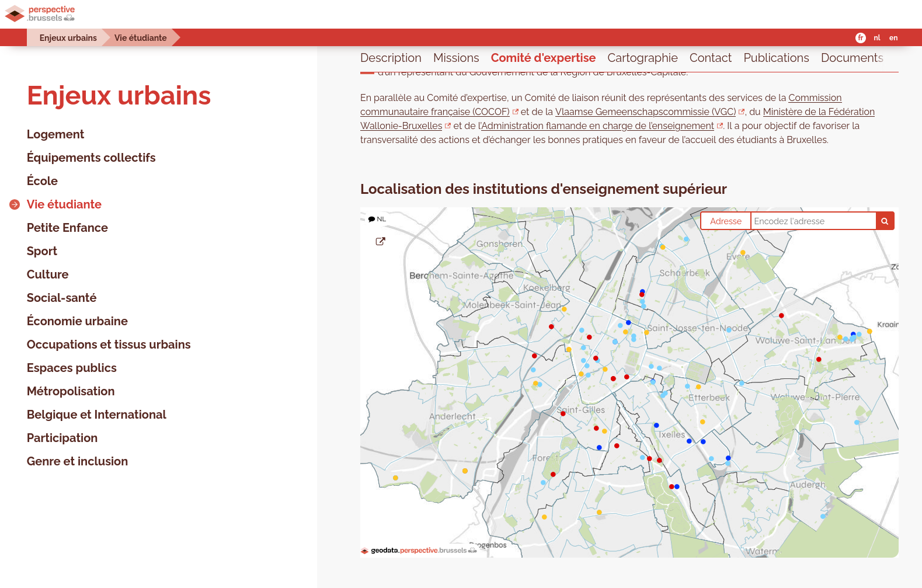This screenshot has width=922, height=588.
Task: Select the active 'fr' language circle
Action: point(860,38)
